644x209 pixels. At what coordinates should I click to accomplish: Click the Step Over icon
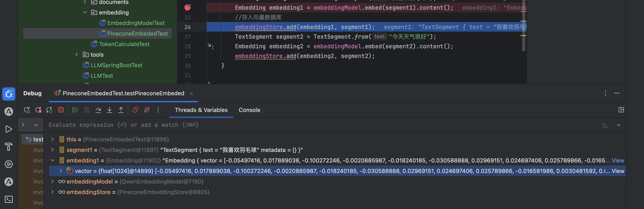pyautogui.click(x=98, y=110)
